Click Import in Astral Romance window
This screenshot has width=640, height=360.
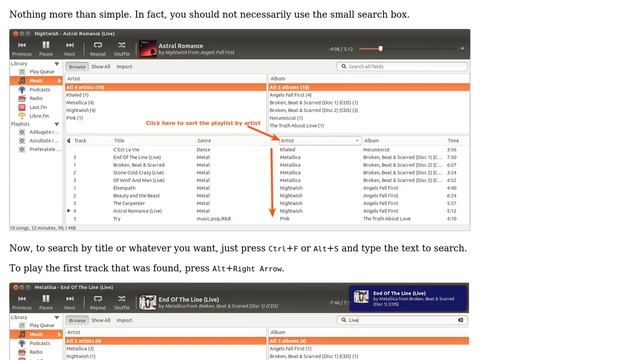pyautogui.click(x=124, y=67)
